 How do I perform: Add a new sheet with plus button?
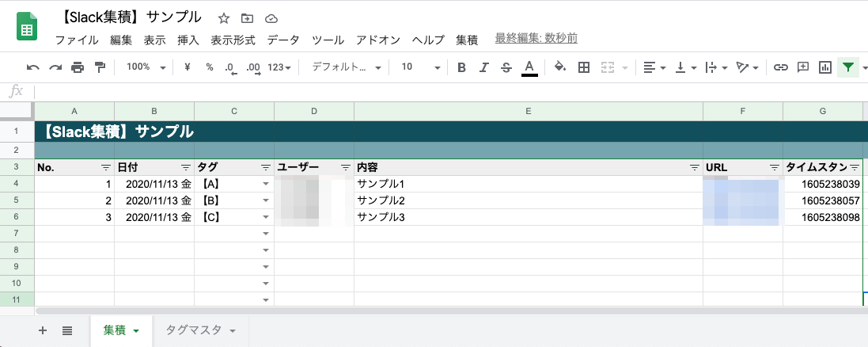coord(43,330)
